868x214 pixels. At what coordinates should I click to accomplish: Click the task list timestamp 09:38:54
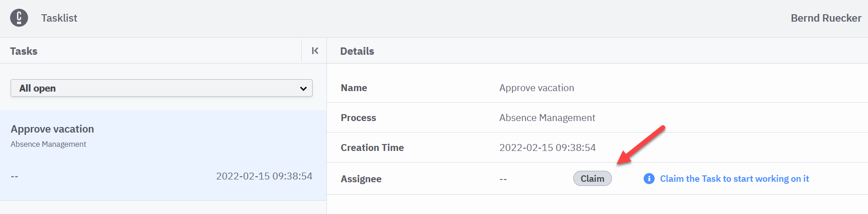click(264, 176)
